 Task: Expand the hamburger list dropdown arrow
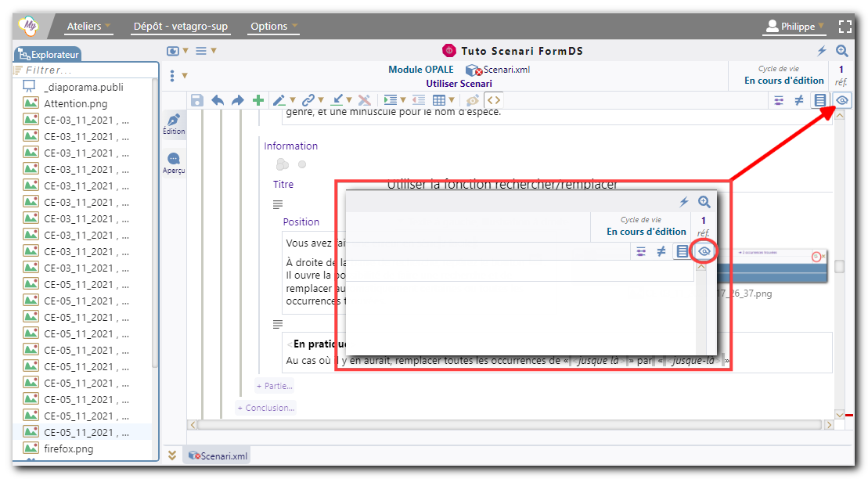(x=213, y=50)
